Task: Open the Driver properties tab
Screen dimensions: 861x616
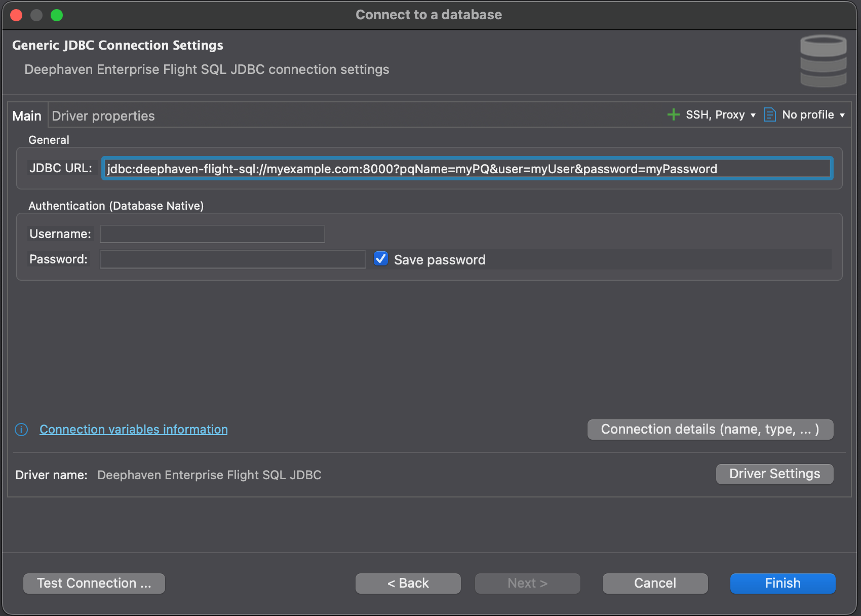Action: pyautogui.click(x=103, y=116)
